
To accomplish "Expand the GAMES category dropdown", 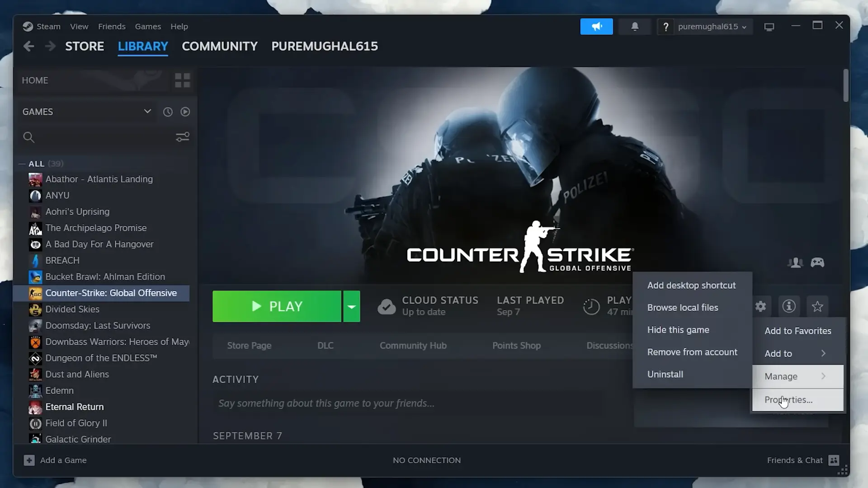I will (x=147, y=112).
